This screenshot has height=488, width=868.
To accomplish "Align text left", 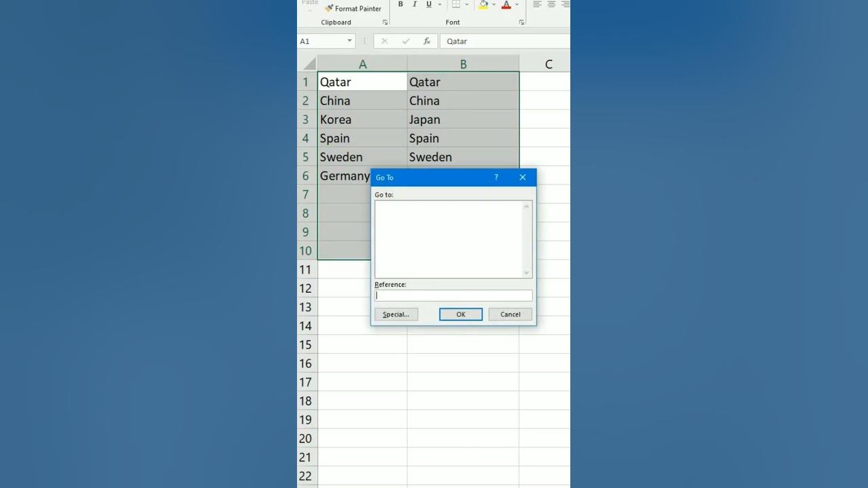I will [x=537, y=4].
